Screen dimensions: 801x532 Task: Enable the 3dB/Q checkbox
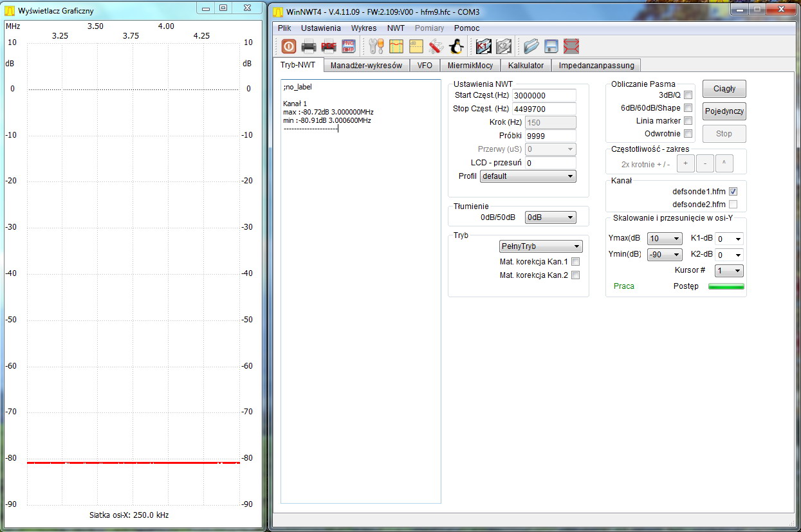tap(688, 95)
